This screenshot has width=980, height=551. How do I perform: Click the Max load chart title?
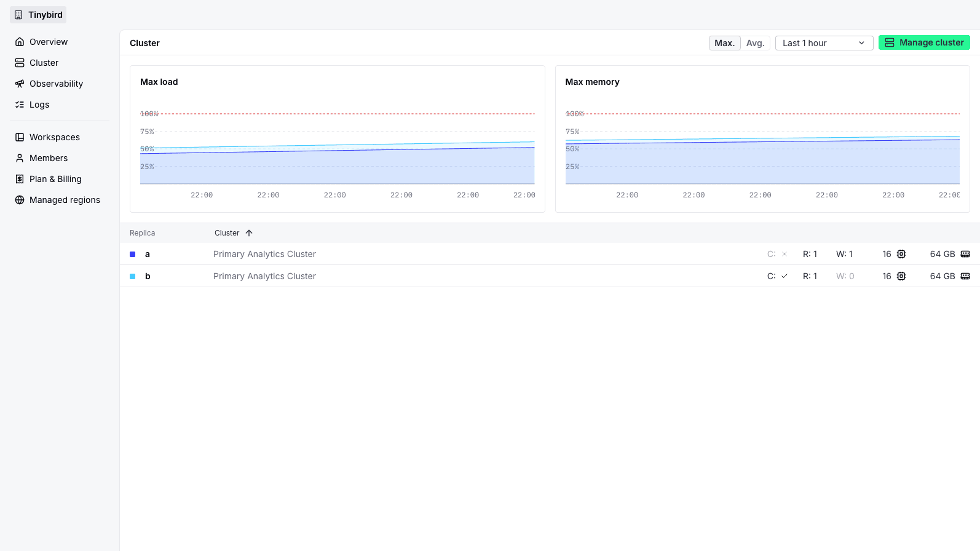pyautogui.click(x=159, y=82)
